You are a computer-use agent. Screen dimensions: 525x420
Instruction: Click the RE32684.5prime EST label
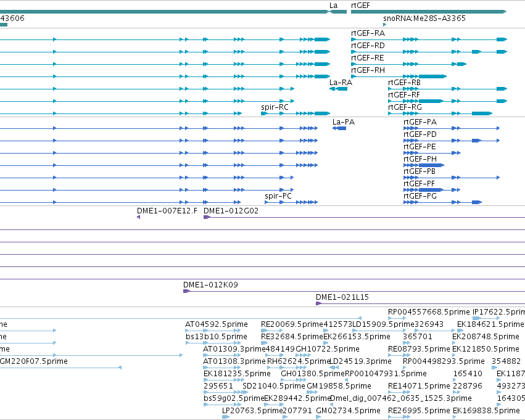coord(292,337)
